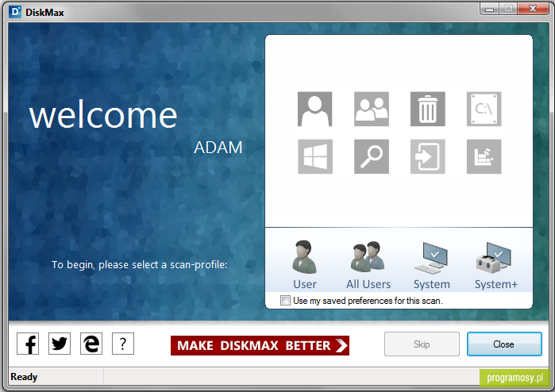
Task: Maximize the DiskMax window
Action: [508, 9]
